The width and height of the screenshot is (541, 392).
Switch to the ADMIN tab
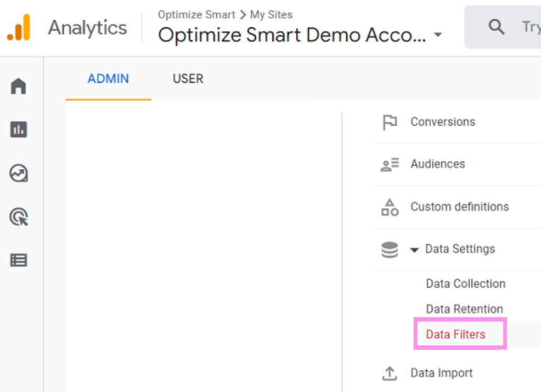pos(108,79)
